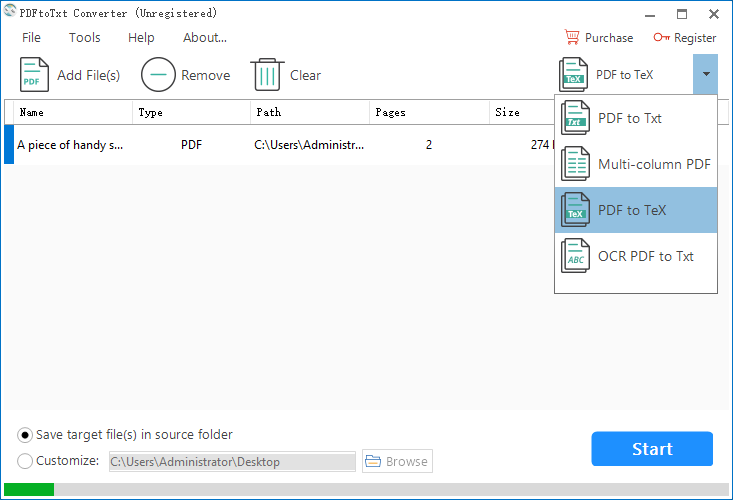Click the C:\Users\Administr... path cell
The image size is (733, 500).
click(309, 145)
